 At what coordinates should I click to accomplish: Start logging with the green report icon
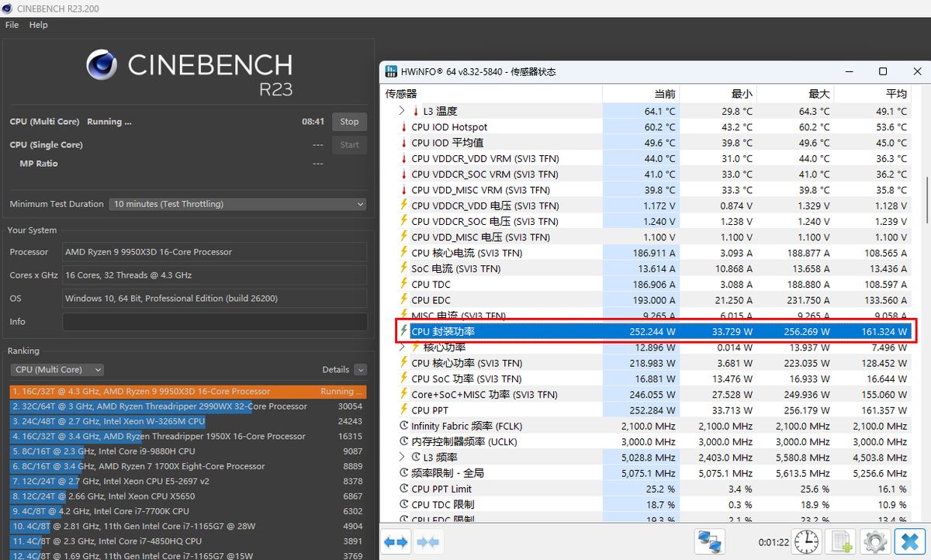841,541
